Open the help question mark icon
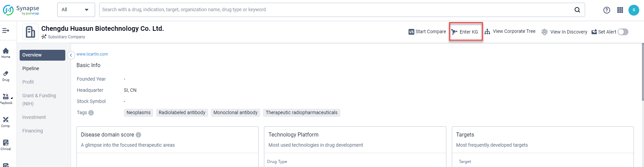This screenshot has width=644, height=167. tap(606, 10)
